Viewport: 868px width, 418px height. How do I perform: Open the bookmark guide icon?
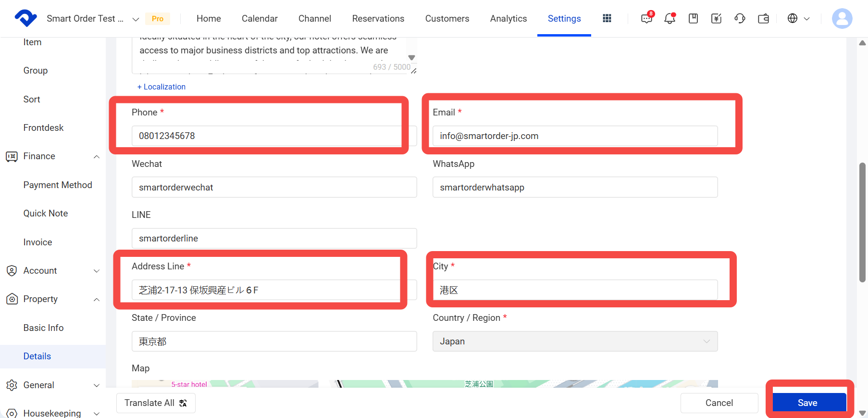[693, 18]
